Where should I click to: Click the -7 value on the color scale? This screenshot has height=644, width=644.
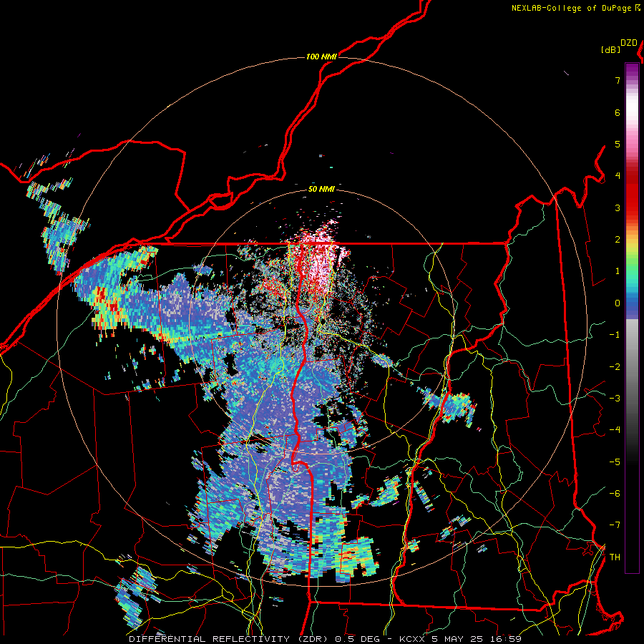pos(615,525)
